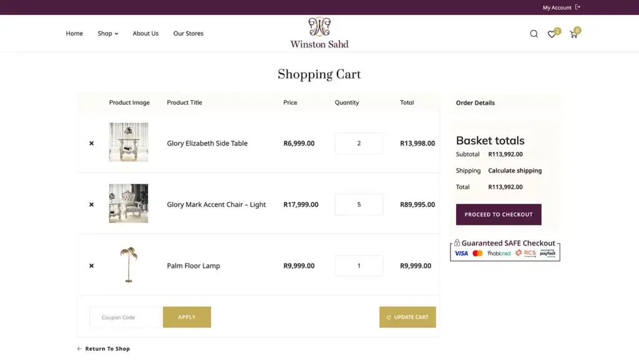Click the Product Title column header
Viewport: 639px width, 364px height.
184,103
